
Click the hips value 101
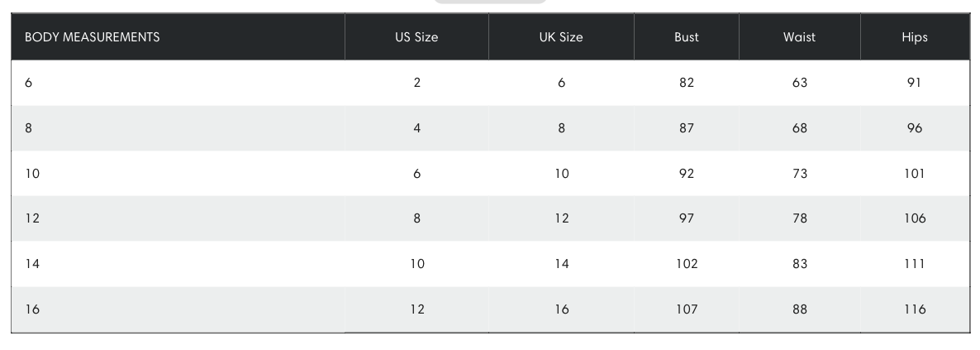tap(915, 174)
